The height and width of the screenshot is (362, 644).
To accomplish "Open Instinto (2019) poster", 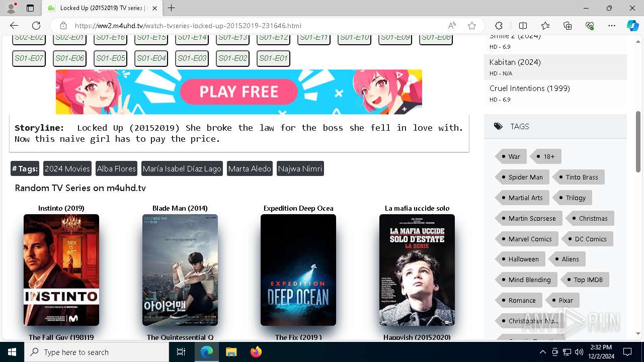I will click(61, 270).
